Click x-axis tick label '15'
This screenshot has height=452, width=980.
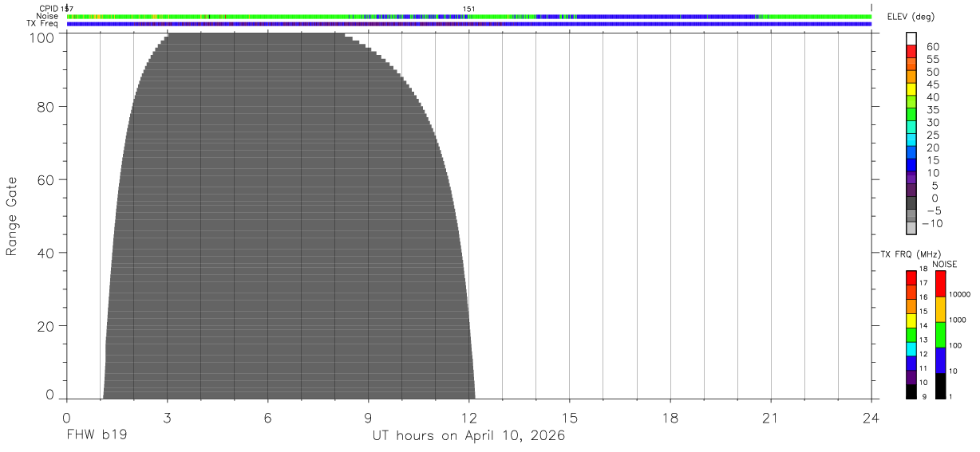click(x=570, y=418)
